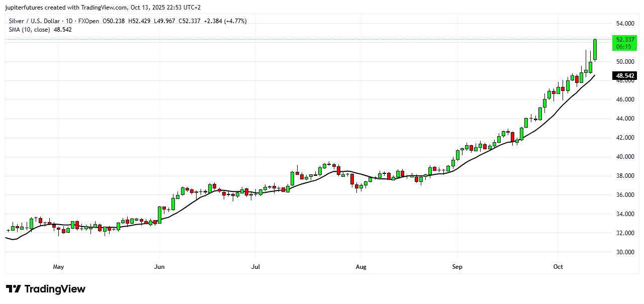Image resolution: width=644 pixels, height=304 pixels.
Task: Select the latest tall green candle
Action: [x=595, y=50]
